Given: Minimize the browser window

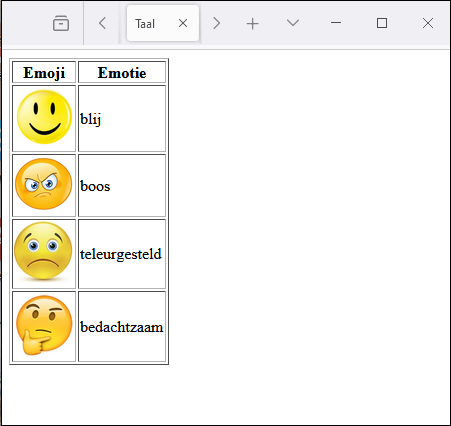Looking at the screenshot, I should click(x=336, y=23).
